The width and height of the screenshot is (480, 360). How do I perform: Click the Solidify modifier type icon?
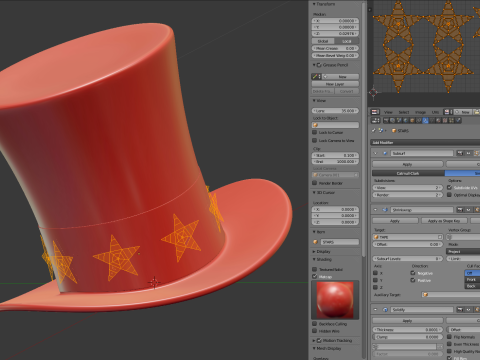(x=385, y=310)
